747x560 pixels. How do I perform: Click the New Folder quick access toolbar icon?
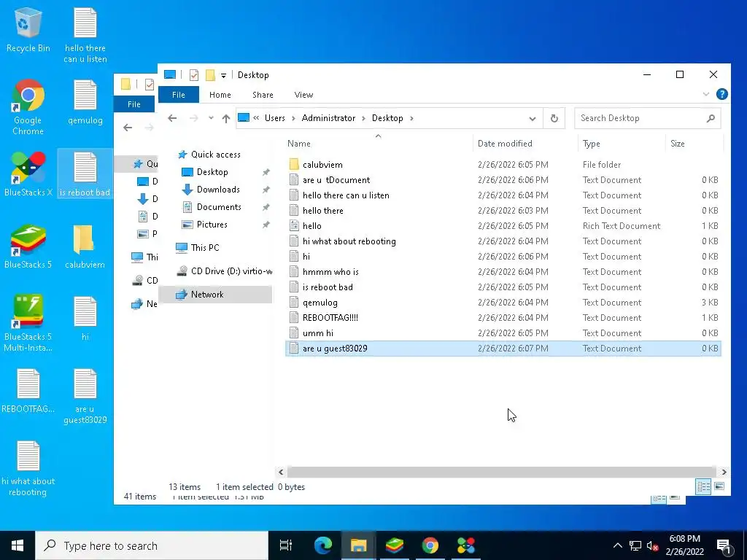(210, 75)
